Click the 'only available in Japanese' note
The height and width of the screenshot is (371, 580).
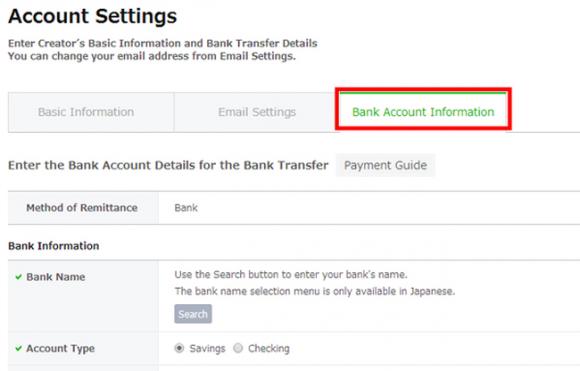[x=315, y=291]
